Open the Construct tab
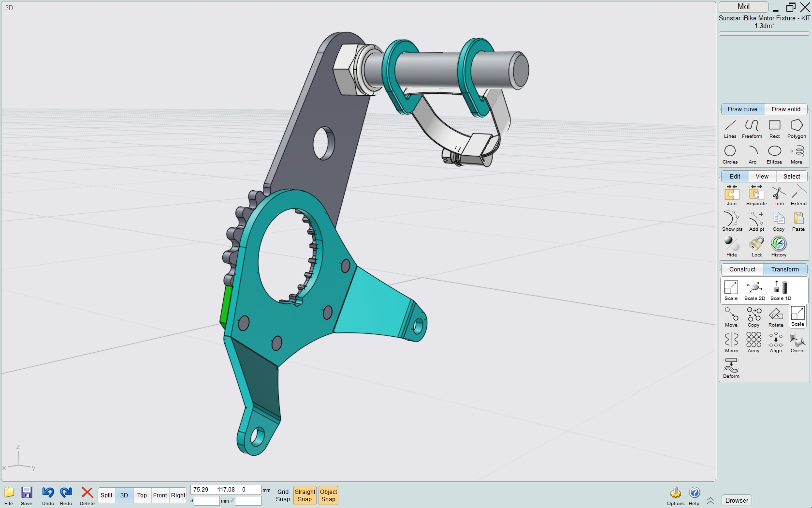 [742, 269]
